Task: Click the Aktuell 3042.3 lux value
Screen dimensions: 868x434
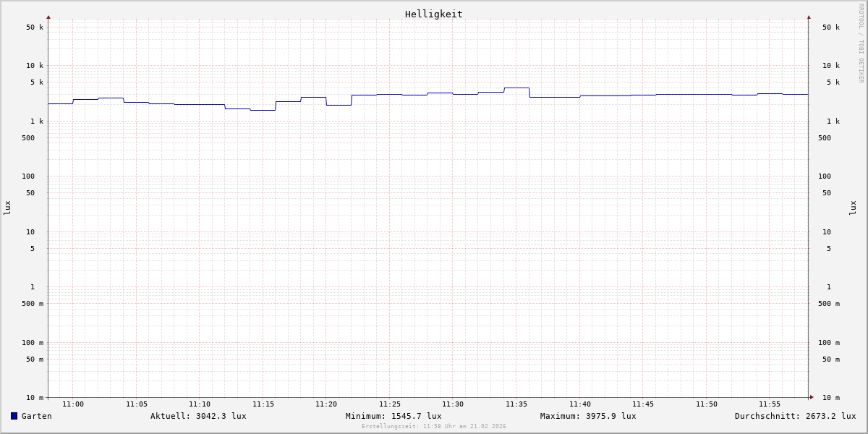Action: tap(198, 416)
